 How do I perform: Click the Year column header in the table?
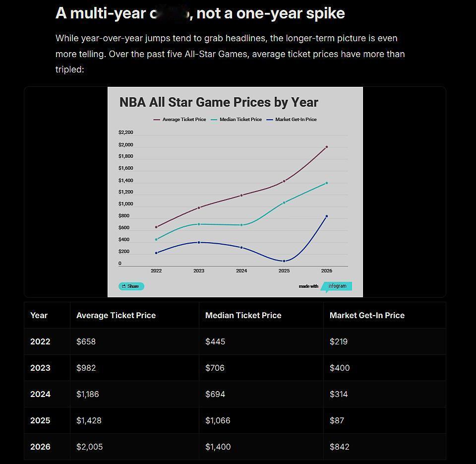(x=39, y=316)
